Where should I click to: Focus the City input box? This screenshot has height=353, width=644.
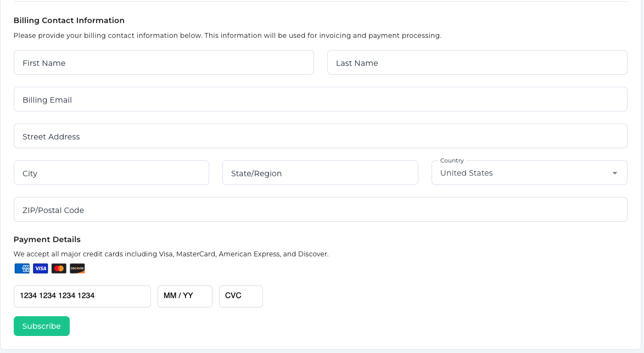click(x=111, y=173)
